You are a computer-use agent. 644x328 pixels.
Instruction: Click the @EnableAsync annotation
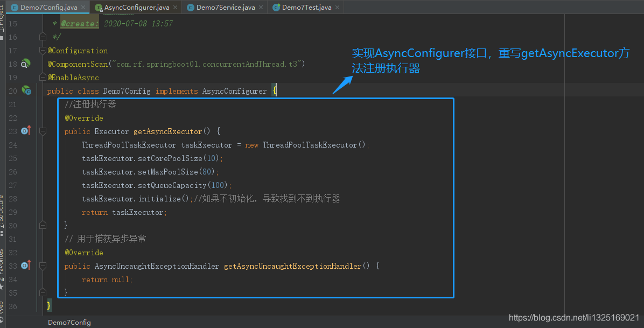(73, 78)
